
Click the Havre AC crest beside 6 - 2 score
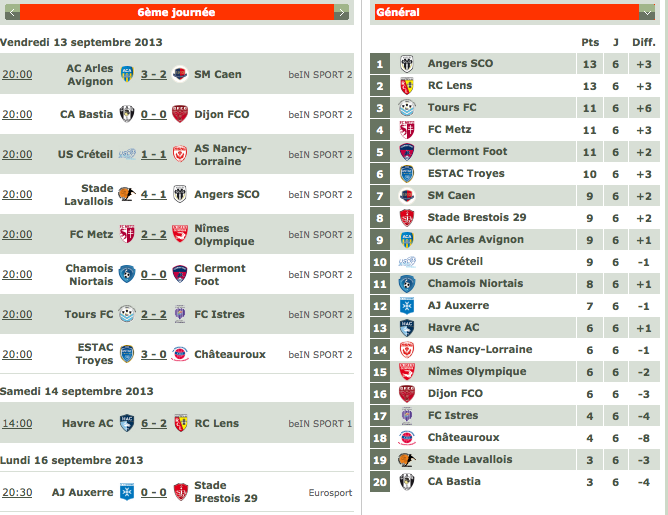click(127, 423)
